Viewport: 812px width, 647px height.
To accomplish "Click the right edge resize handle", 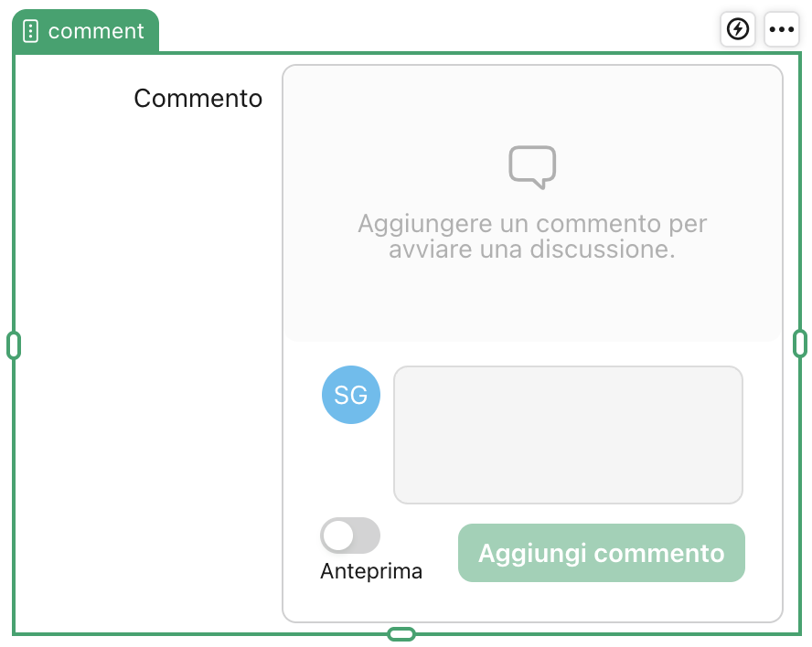I will pos(800,345).
